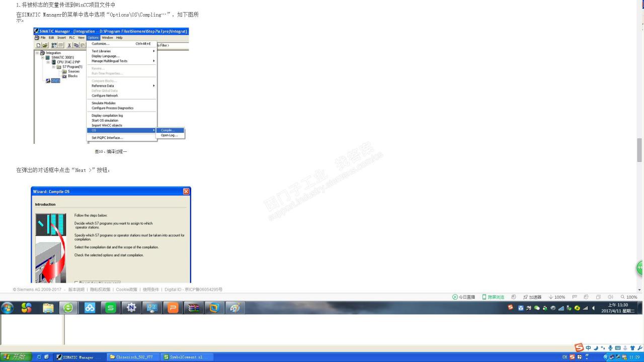Viewport: 644px width, 362px height.
Task: Click the browser status bar flag icon
Action: tap(574, 297)
